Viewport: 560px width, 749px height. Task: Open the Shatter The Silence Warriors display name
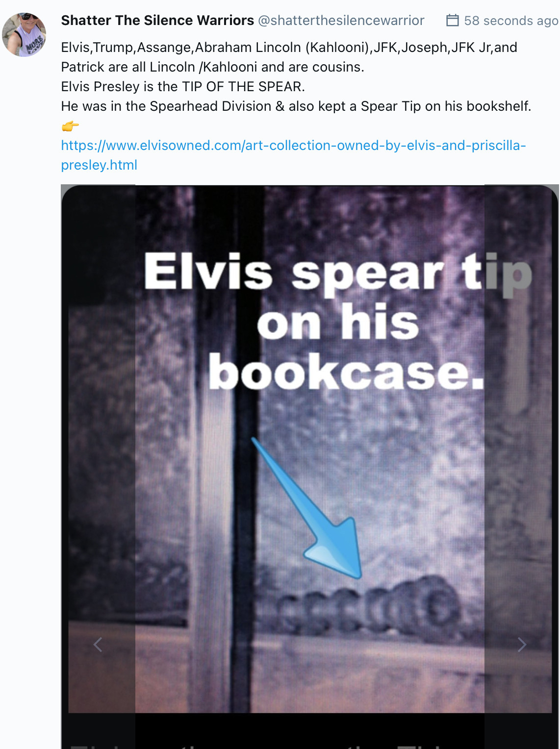click(x=157, y=20)
